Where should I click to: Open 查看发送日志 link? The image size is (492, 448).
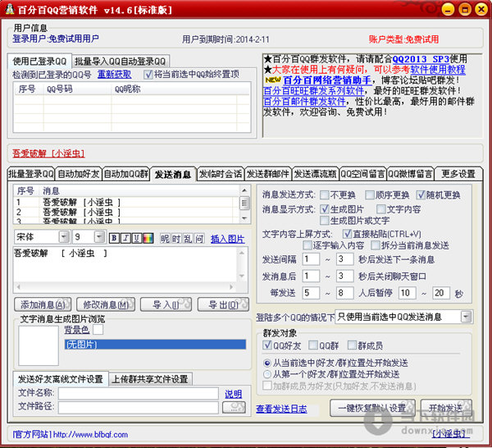(281, 409)
